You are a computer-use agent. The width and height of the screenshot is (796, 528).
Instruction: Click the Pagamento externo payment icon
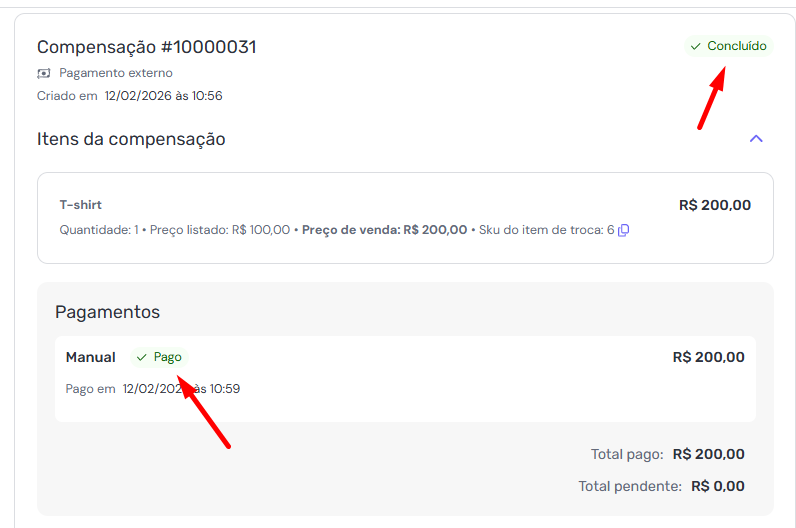point(44,73)
